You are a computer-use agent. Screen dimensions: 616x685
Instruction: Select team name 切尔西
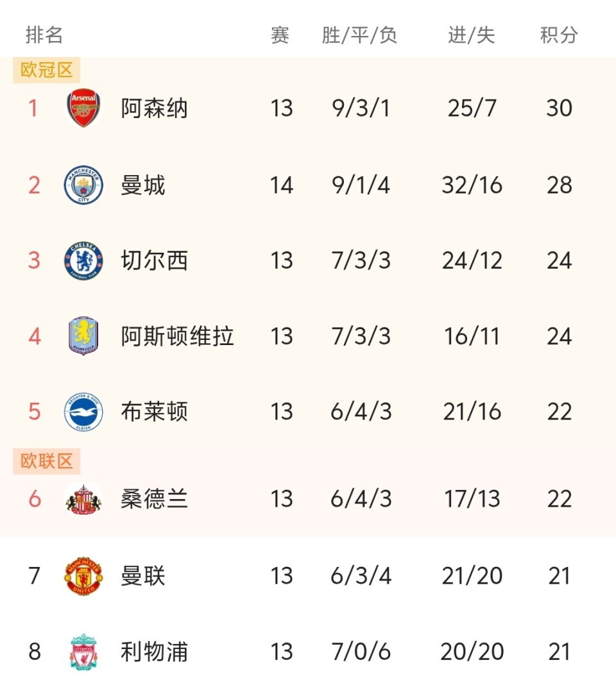coord(154,260)
